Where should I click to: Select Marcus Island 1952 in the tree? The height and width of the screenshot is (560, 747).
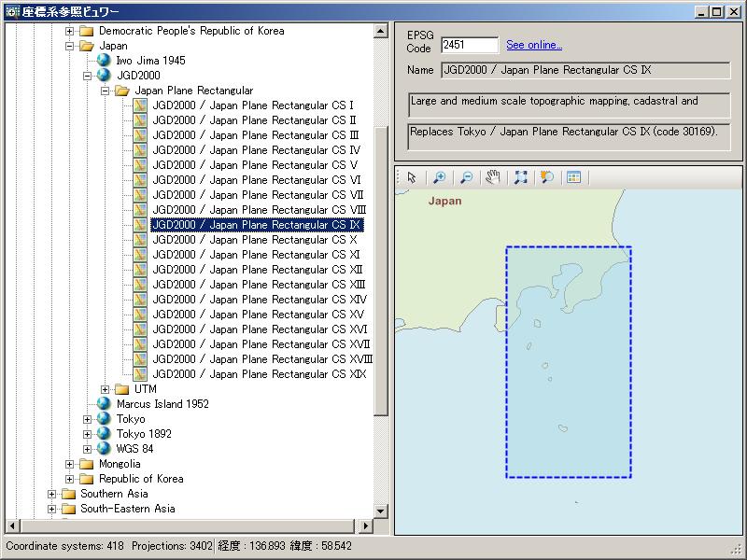tap(162, 404)
